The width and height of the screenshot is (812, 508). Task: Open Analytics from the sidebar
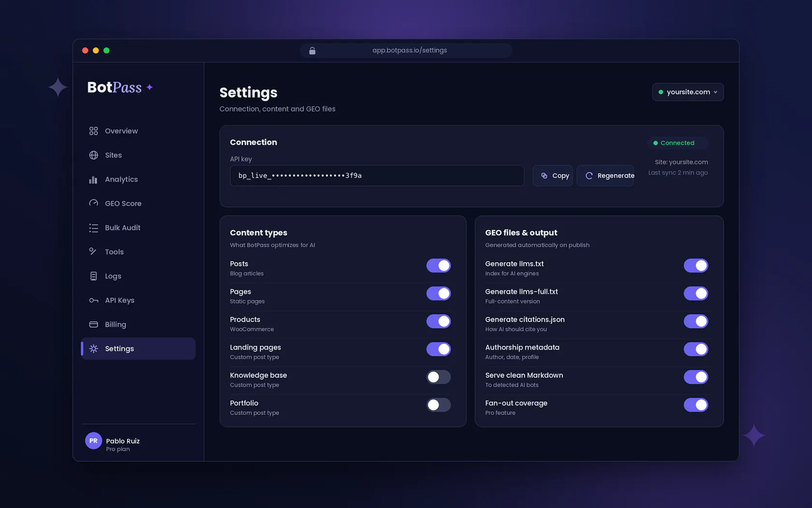pyautogui.click(x=138, y=179)
